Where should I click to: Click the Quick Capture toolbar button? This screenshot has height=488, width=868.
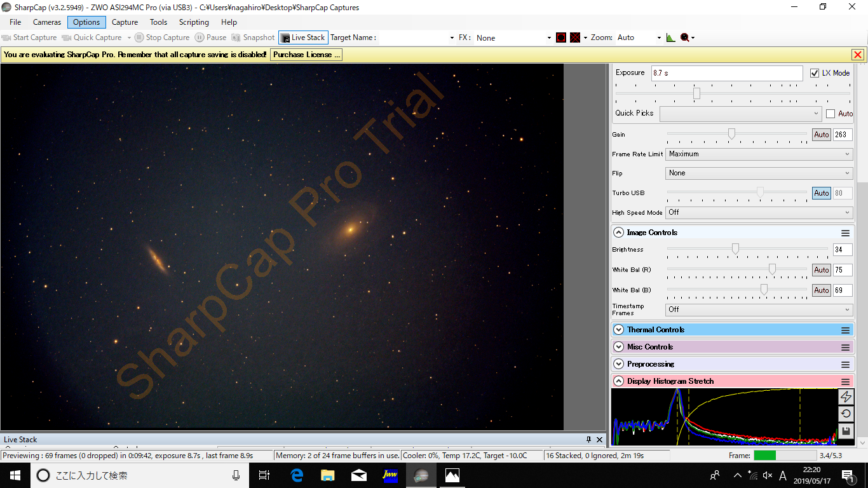92,37
